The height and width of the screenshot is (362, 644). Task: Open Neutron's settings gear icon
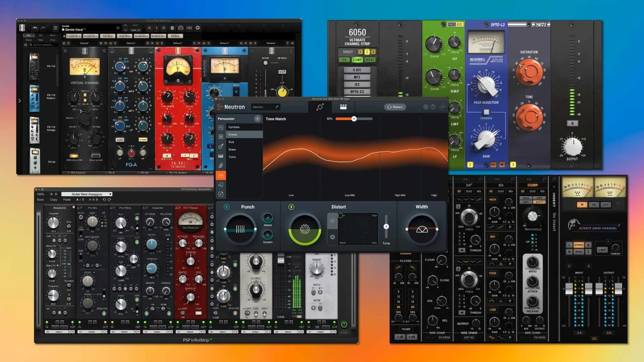[x=425, y=107]
